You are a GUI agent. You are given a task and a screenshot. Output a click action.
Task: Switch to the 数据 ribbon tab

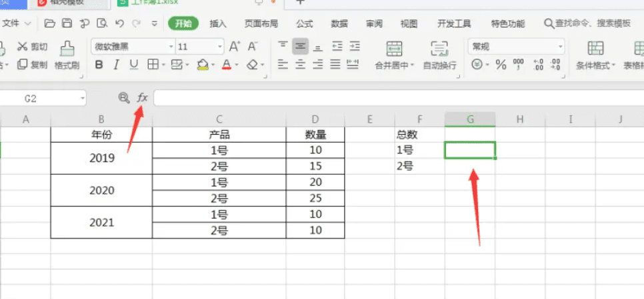[x=339, y=23]
